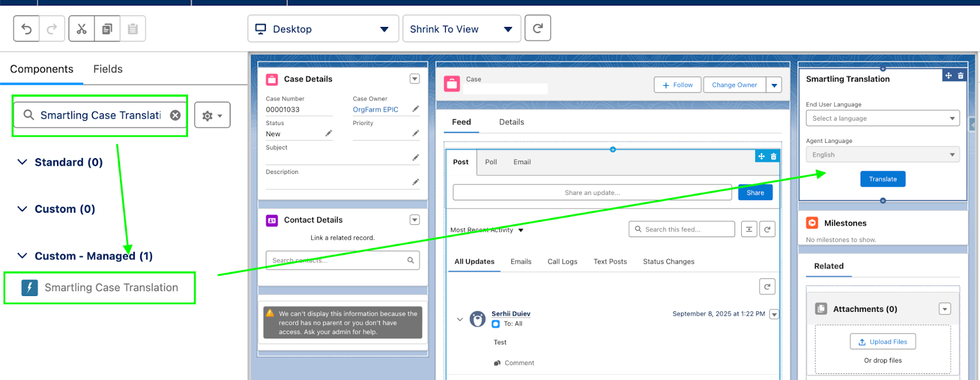Click the Follow button
Screen dimensions: 980x380
[677, 85]
